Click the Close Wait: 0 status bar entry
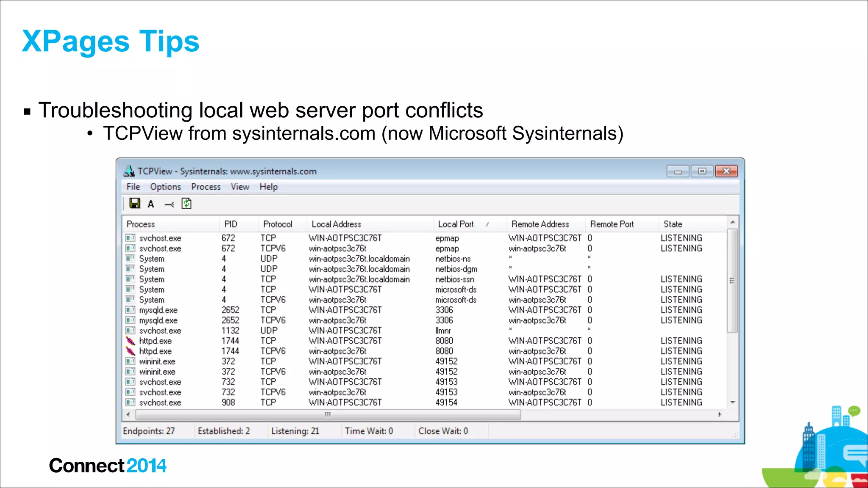868x488 pixels. pos(443,431)
